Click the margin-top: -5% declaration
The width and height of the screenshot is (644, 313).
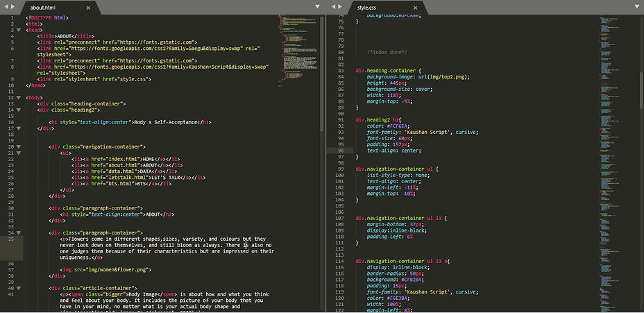click(x=390, y=101)
